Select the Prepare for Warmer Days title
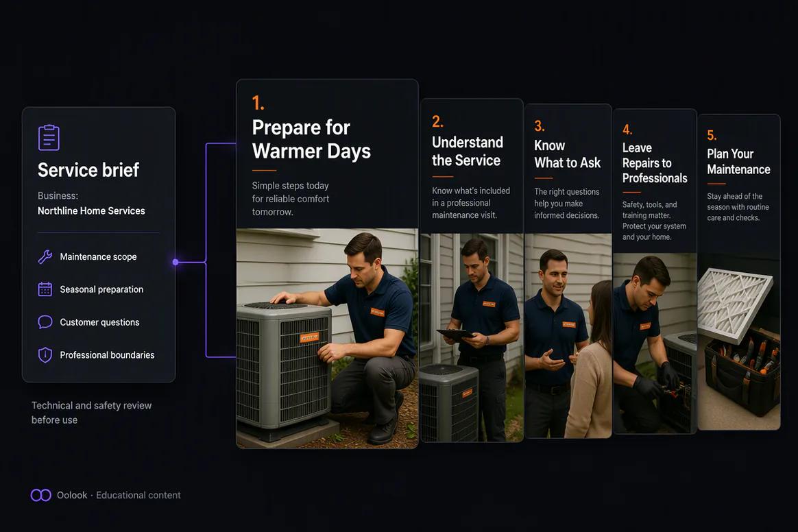 (311, 139)
